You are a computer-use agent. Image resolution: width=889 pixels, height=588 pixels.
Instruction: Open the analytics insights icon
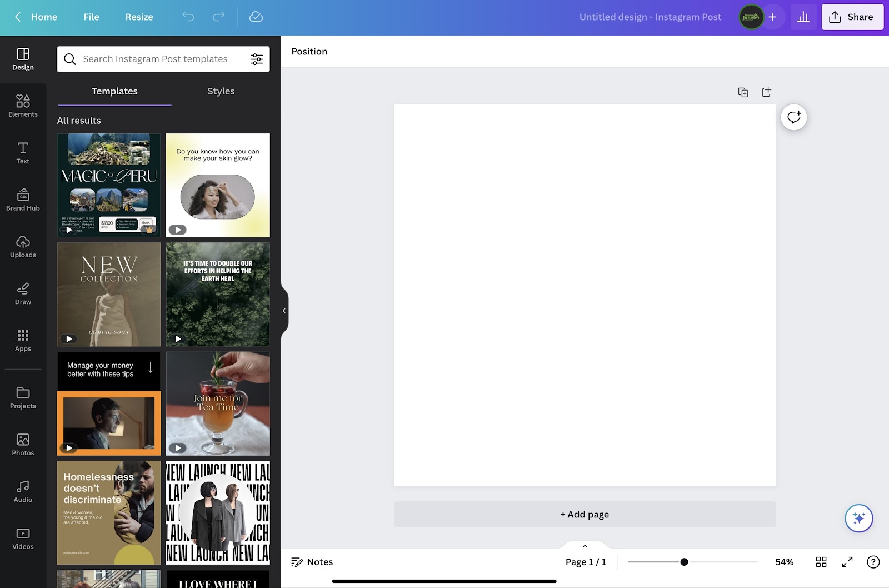click(x=803, y=17)
